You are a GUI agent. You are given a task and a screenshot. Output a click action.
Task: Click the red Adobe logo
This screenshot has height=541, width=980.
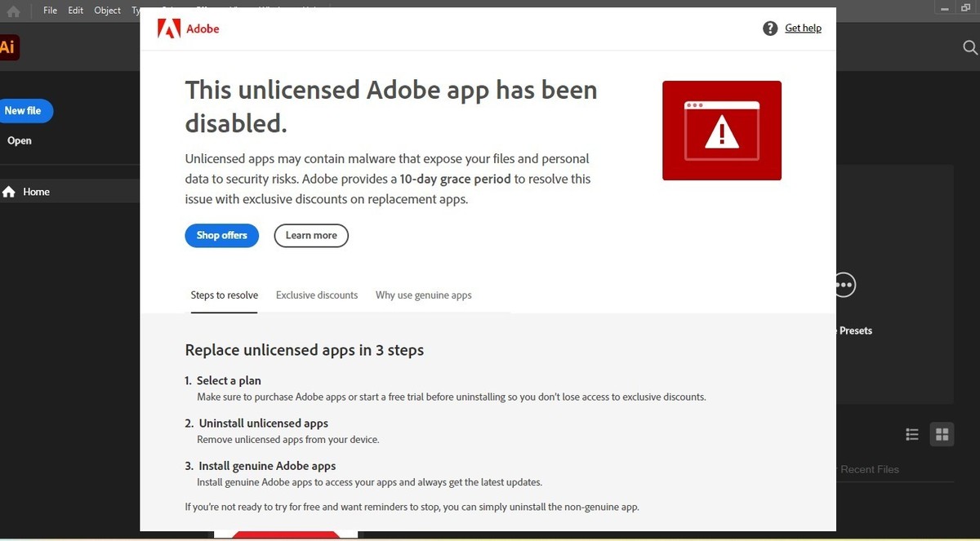[169, 29]
